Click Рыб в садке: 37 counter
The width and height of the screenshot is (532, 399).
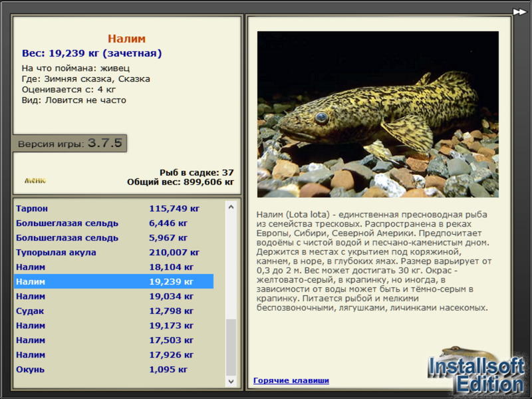197,172
